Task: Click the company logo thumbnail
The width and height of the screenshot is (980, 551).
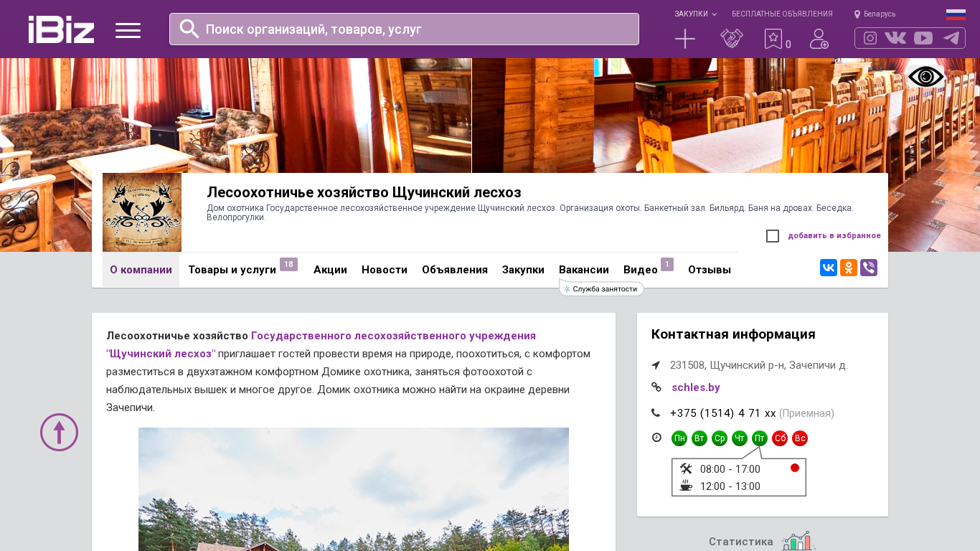Action: (x=142, y=212)
